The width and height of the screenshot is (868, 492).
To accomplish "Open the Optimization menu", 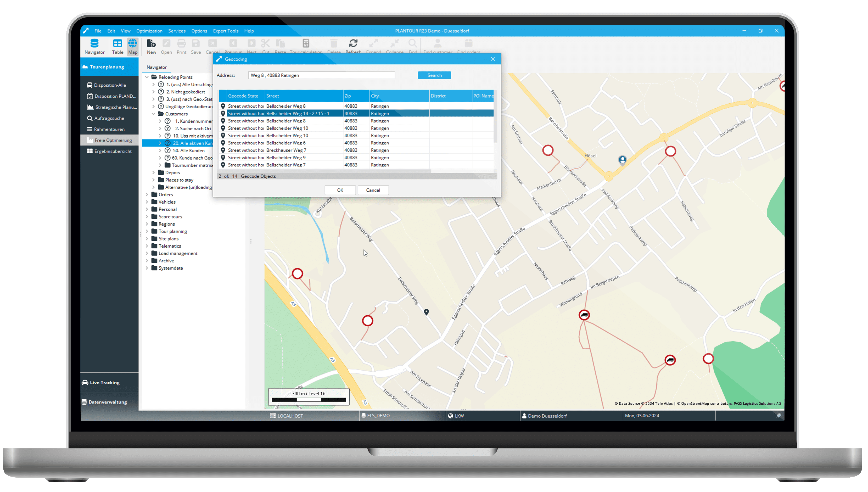I will click(149, 31).
